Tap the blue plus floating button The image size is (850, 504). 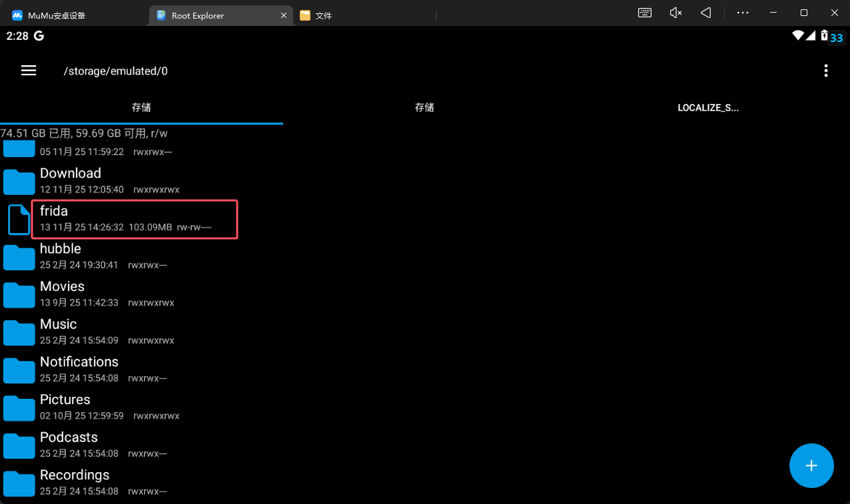pyautogui.click(x=811, y=466)
